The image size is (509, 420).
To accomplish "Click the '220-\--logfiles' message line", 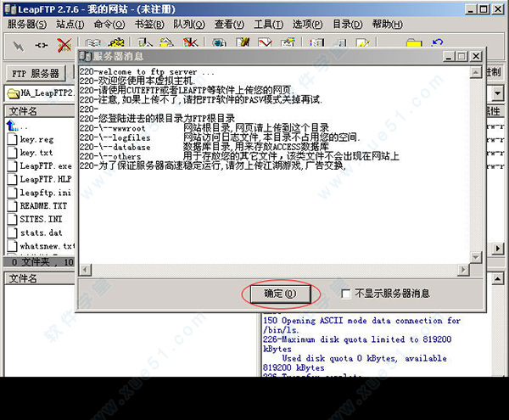I will pos(220,137).
